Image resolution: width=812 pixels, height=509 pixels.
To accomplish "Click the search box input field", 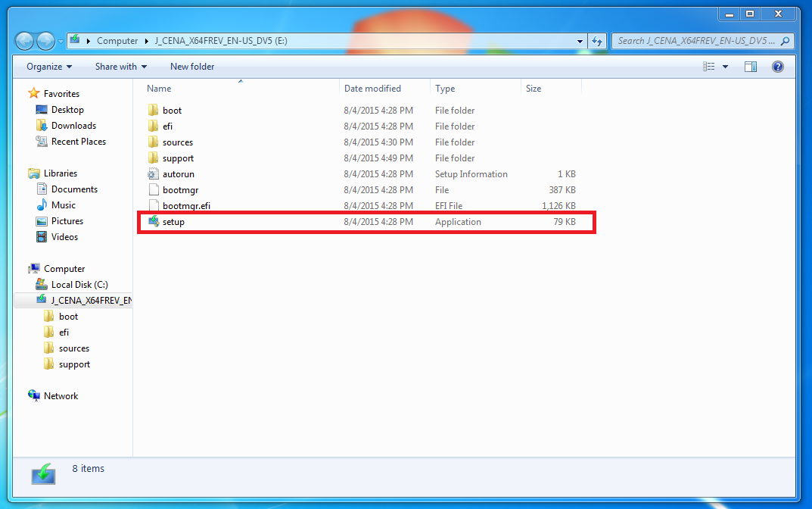I will pos(696,41).
